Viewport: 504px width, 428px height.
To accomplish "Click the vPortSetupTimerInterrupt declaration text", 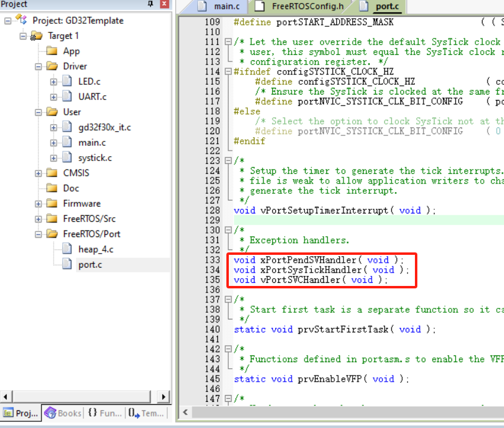I will (334, 210).
